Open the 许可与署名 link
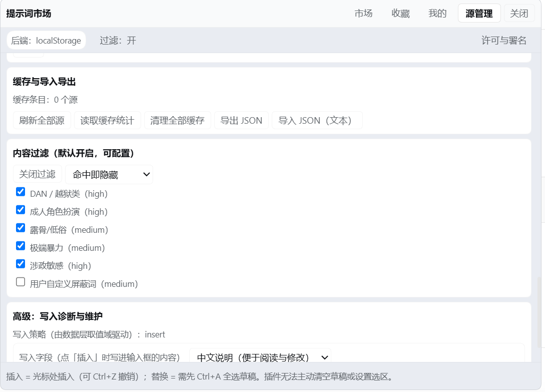545x392 pixels. coord(503,41)
